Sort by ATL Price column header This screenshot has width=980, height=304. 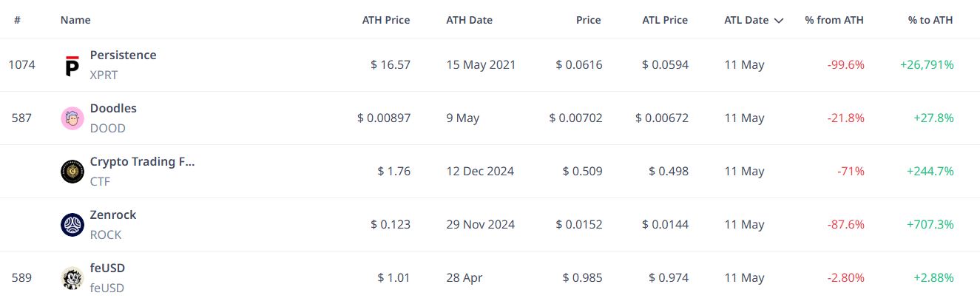tap(665, 21)
